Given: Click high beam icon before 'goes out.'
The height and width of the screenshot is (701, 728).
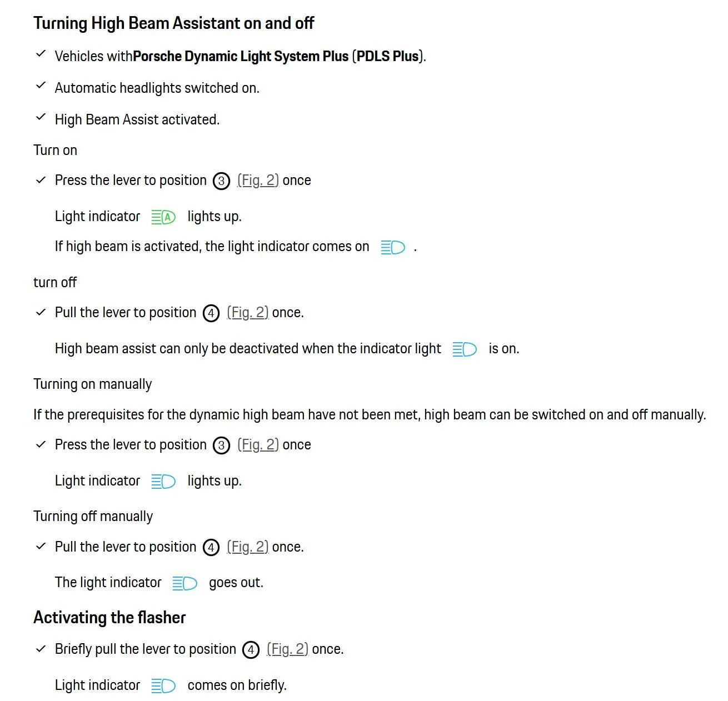Looking at the screenshot, I should [x=185, y=583].
